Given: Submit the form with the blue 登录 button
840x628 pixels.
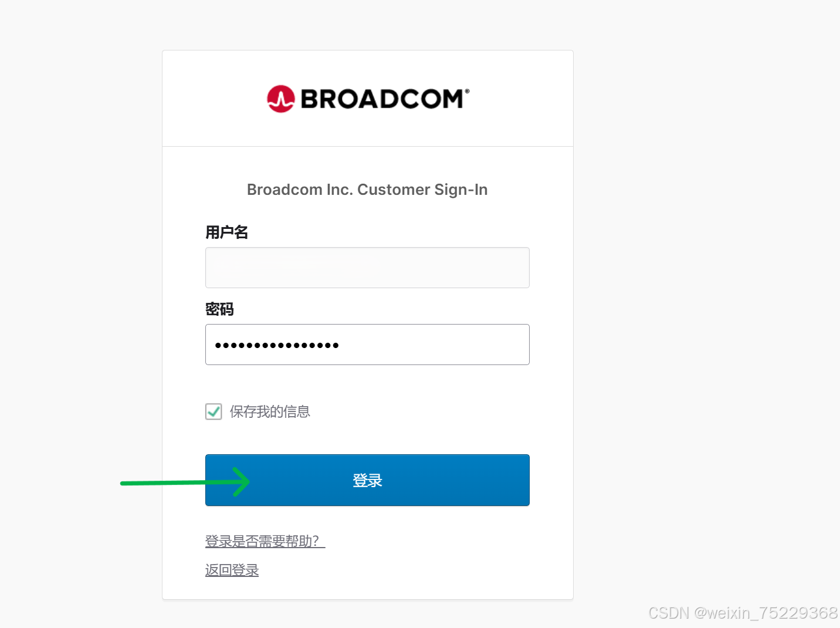Looking at the screenshot, I should 367,480.
